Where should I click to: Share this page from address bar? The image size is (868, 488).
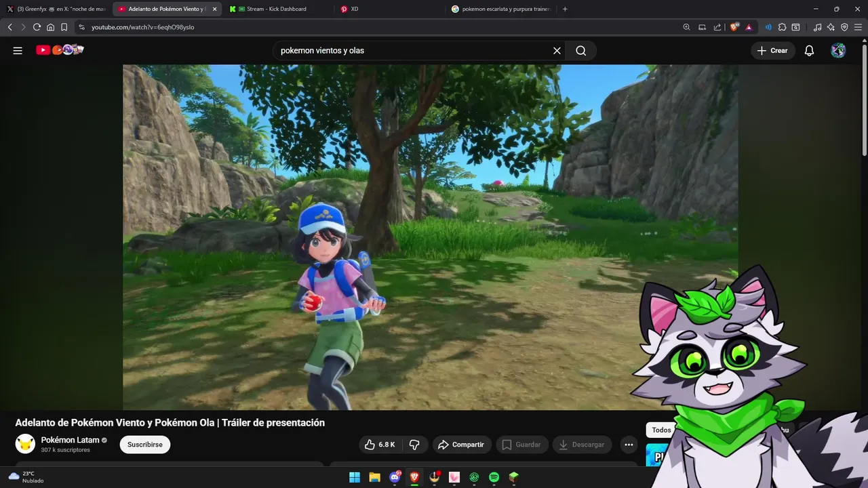[x=717, y=27]
